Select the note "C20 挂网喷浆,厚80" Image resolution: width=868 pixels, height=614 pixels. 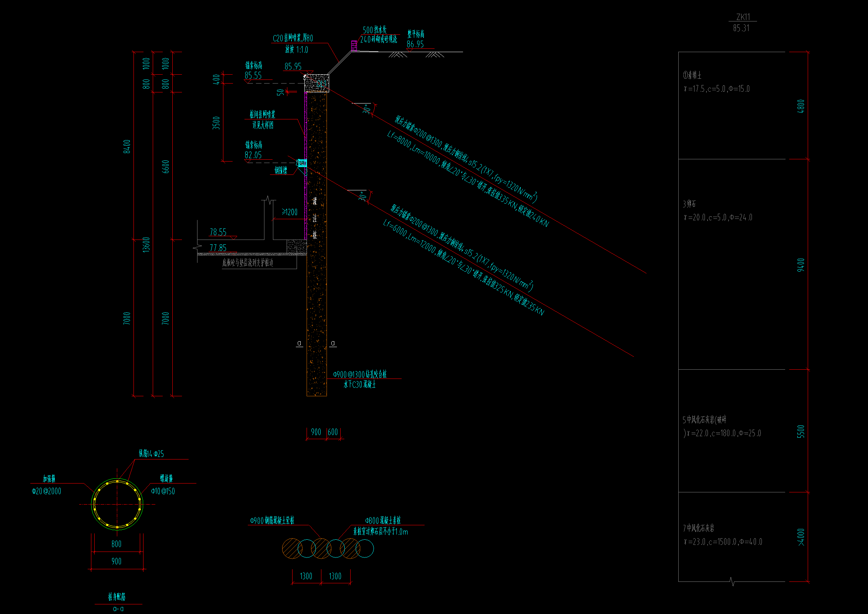coord(293,38)
